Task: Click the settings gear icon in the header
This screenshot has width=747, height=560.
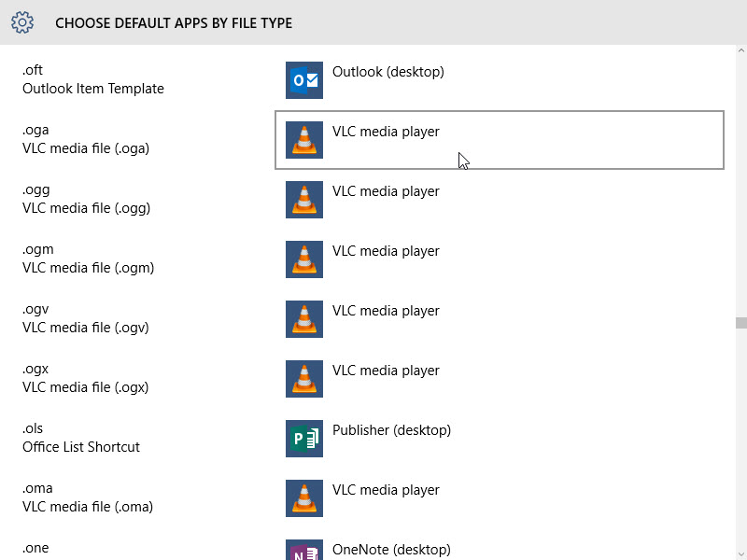Action: click(x=22, y=22)
